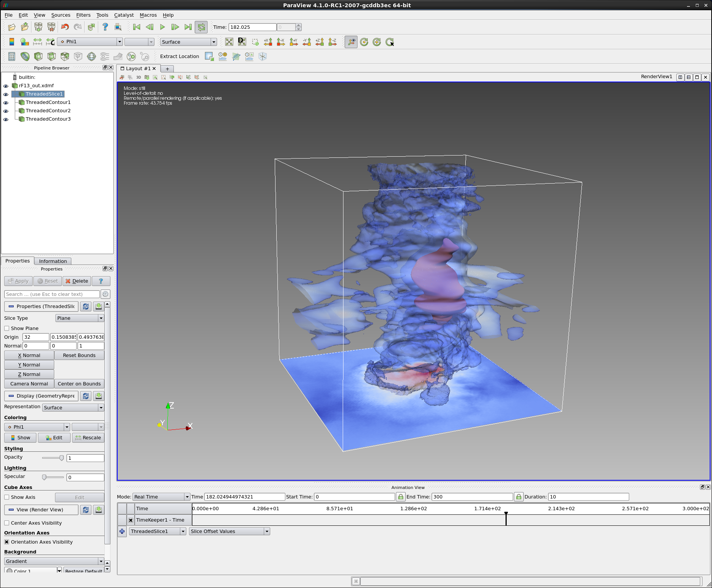
Task: Toggle the TimeKeeper1 - Time track checkbox
Action: point(131,520)
